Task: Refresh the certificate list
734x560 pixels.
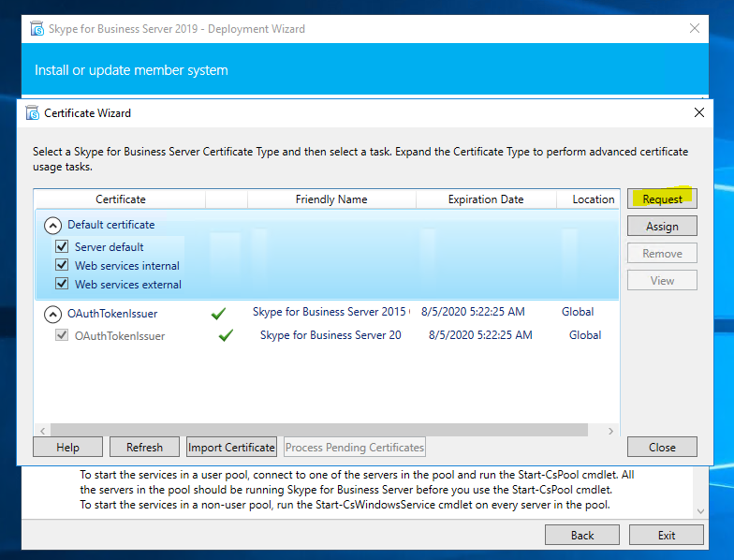Action: tap(144, 447)
